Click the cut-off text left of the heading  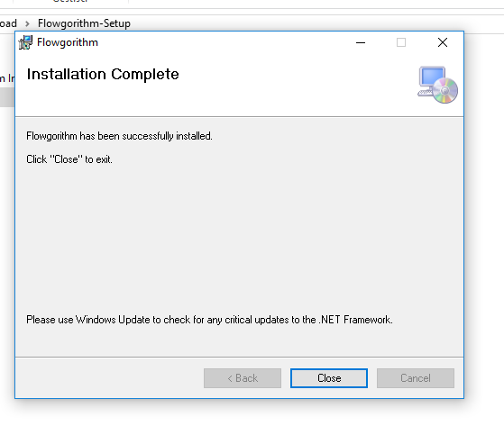click(7, 78)
